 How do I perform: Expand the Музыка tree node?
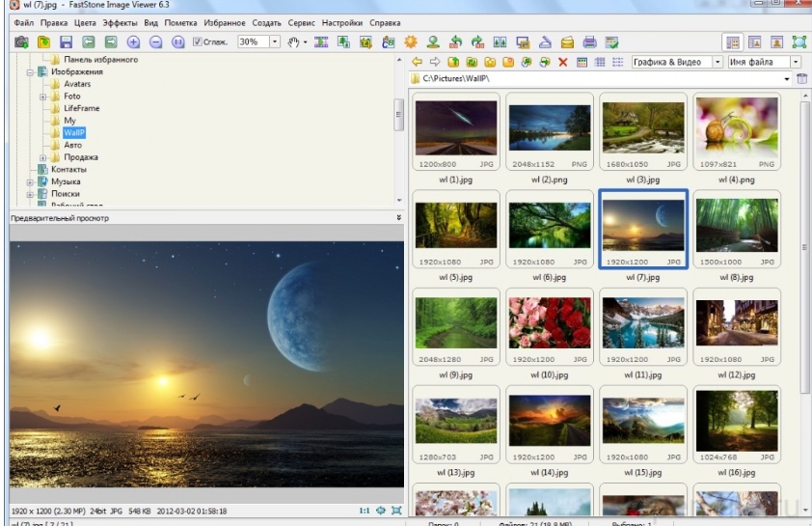coord(30,181)
